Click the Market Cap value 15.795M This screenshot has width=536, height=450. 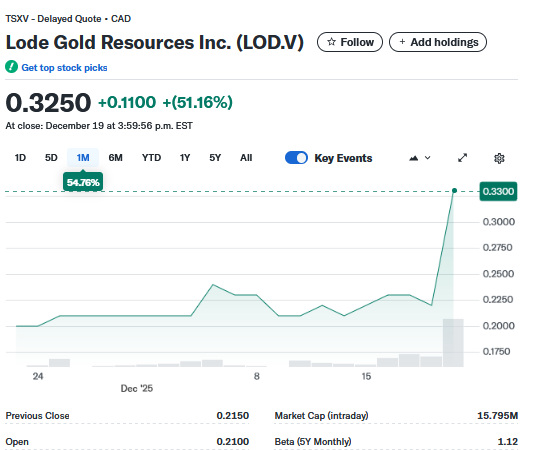[497, 416]
